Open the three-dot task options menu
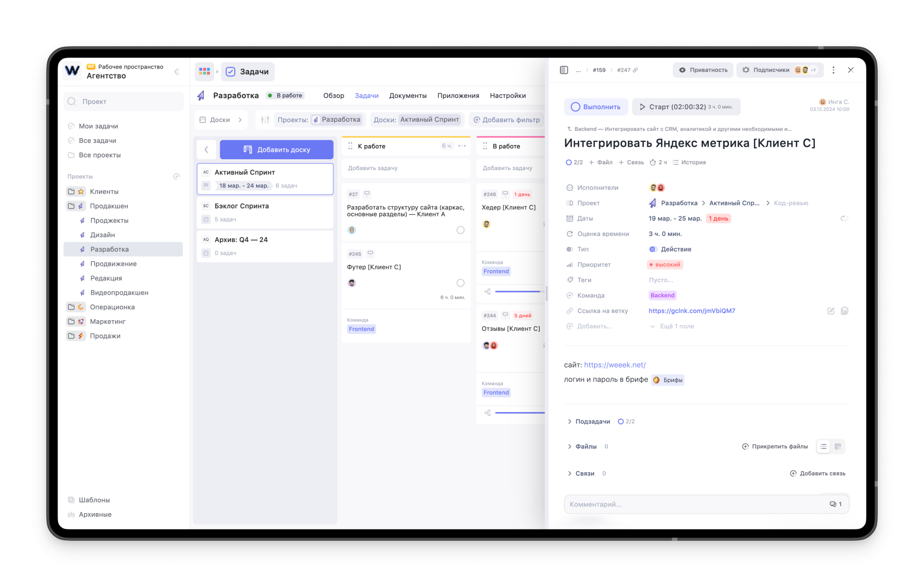924x587 pixels. [833, 70]
